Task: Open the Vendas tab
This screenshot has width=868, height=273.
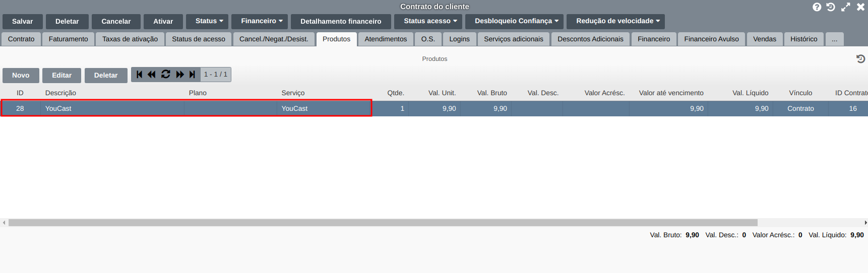Action: tap(765, 39)
